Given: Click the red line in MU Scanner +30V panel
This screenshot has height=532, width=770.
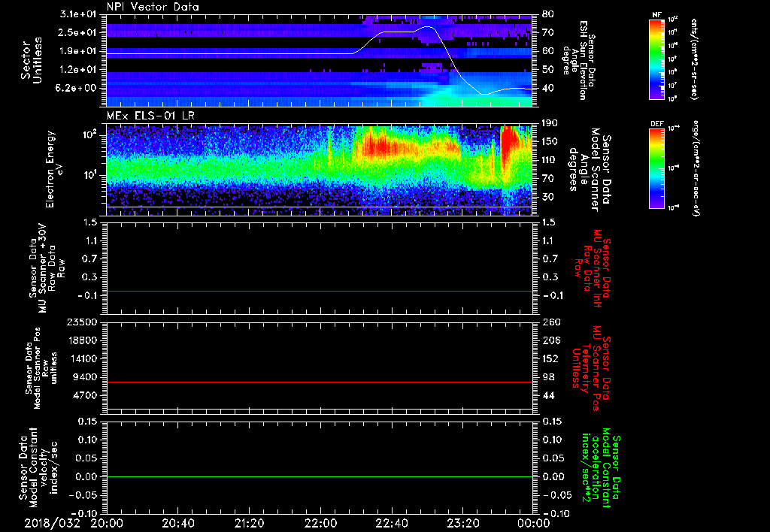Looking at the screenshot, I should click(x=320, y=291).
